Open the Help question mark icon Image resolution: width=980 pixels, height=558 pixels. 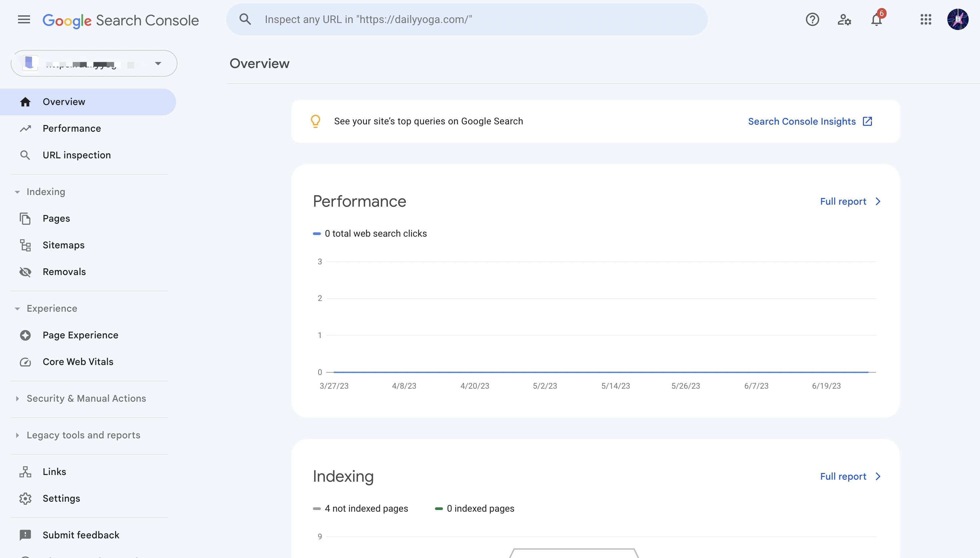pyautogui.click(x=812, y=19)
